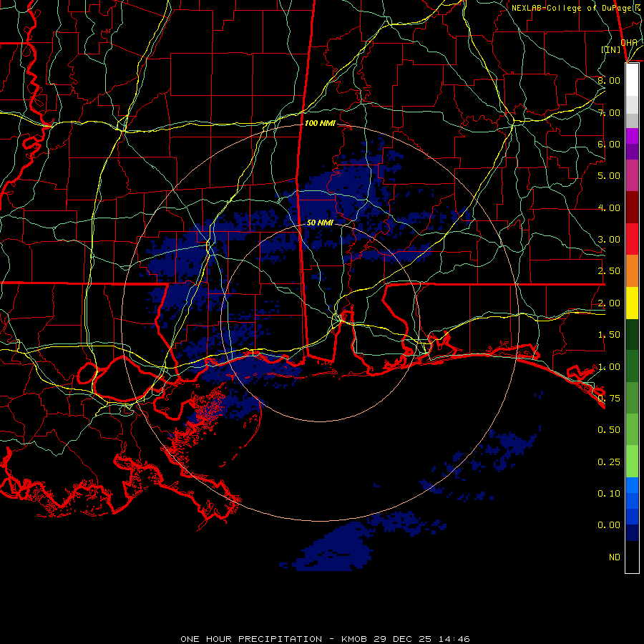The width and height of the screenshot is (644, 644).
Task: Pick the darkest green swatch on the color scale
Action: point(632,334)
